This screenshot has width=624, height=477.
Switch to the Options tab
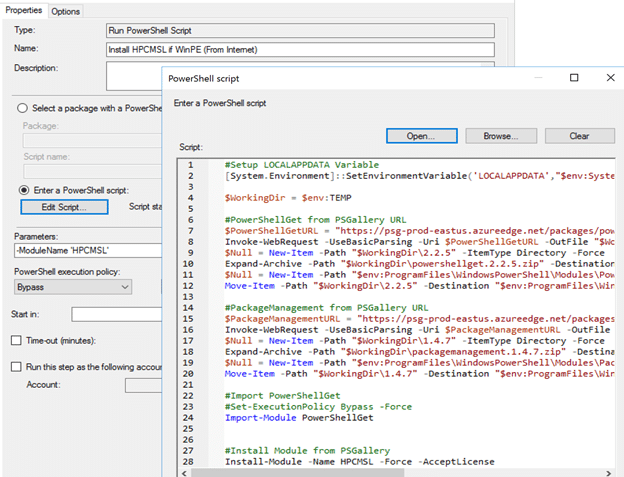coord(66,11)
